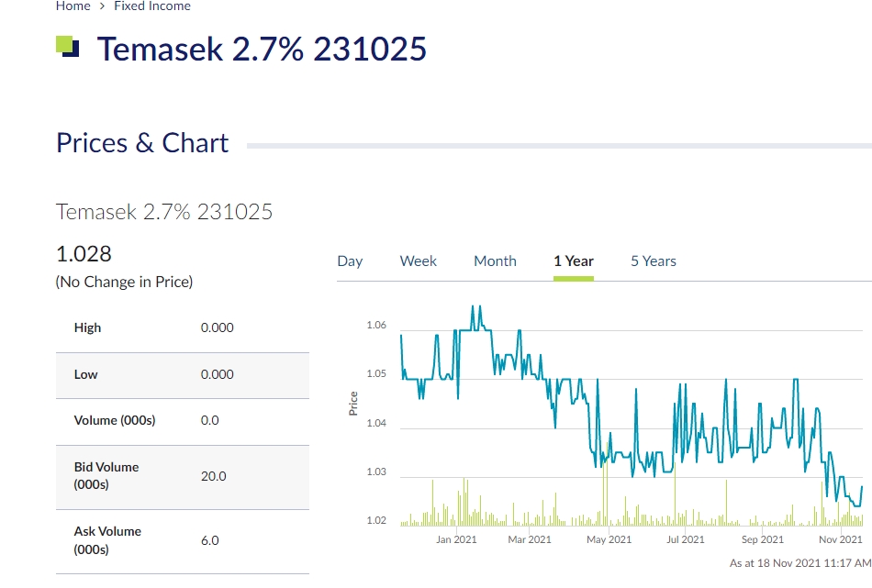Click the Home breadcrumb link
This screenshot has height=588, width=872.
(73, 6)
